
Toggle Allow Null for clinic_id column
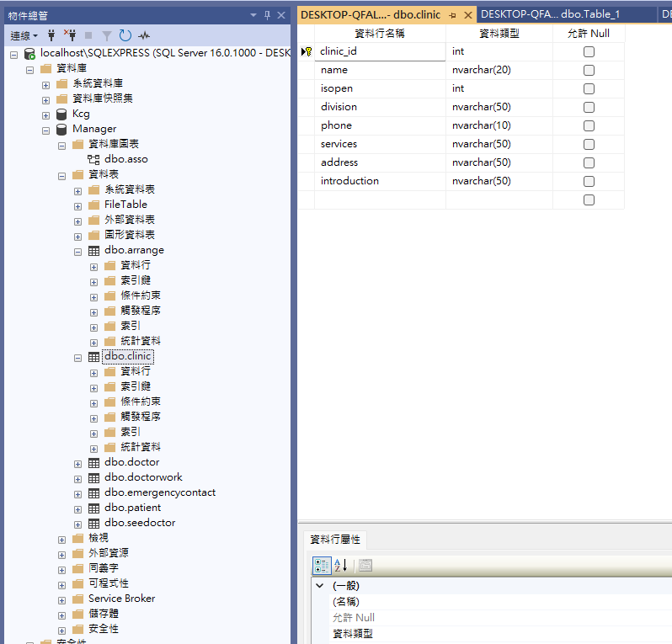pyautogui.click(x=589, y=51)
